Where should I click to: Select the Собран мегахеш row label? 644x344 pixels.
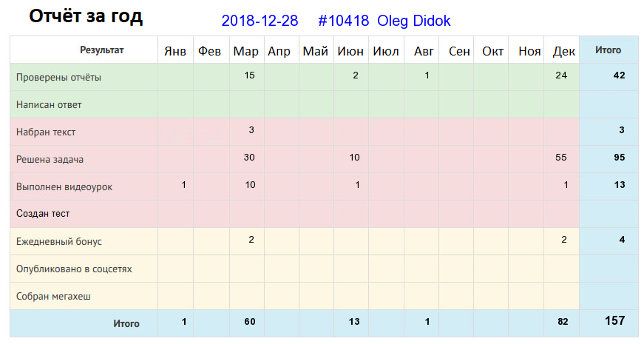pyautogui.click(x=53, y=297)
